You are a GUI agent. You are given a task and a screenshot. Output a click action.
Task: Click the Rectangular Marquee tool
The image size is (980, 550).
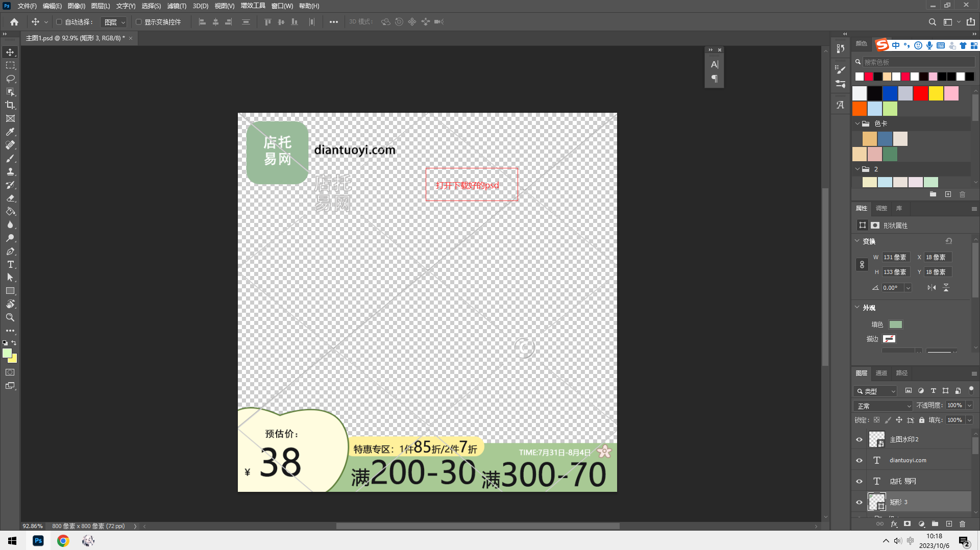pyautogui.click(x=10, y=65)
